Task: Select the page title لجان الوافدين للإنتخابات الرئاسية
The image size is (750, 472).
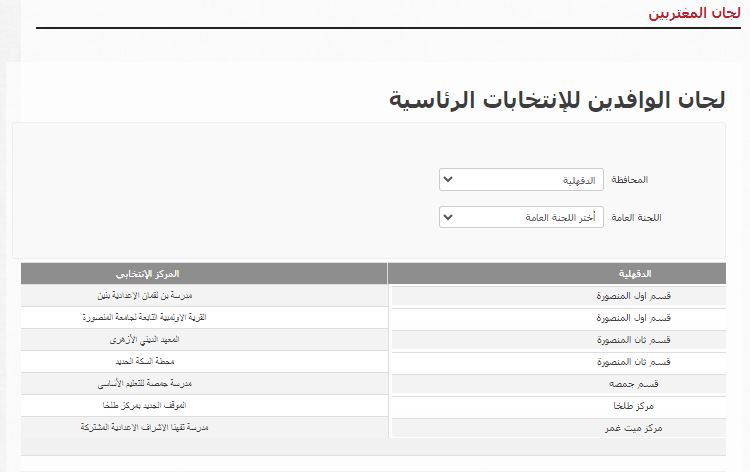Action: tap(557, 100)
